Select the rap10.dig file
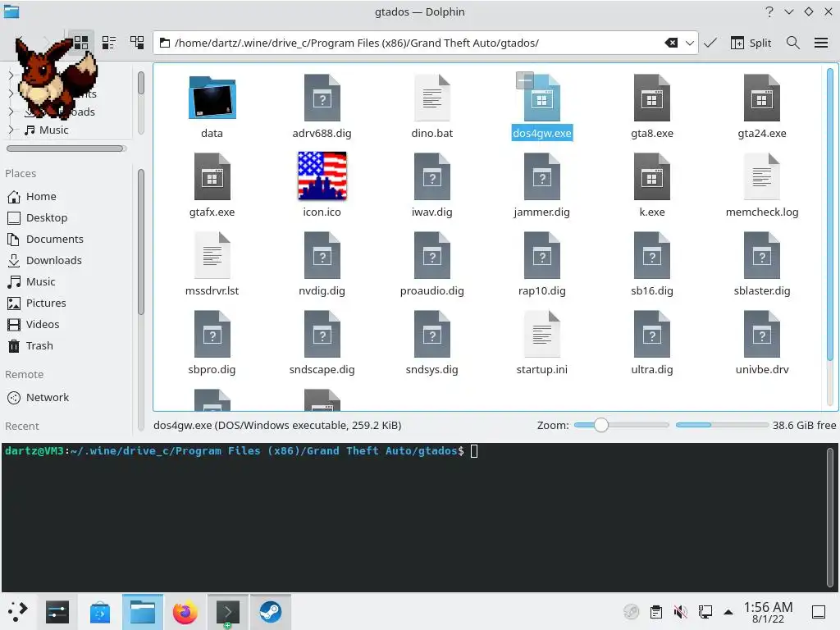This screenshot has width=840, height=630. tap(541, 264)
